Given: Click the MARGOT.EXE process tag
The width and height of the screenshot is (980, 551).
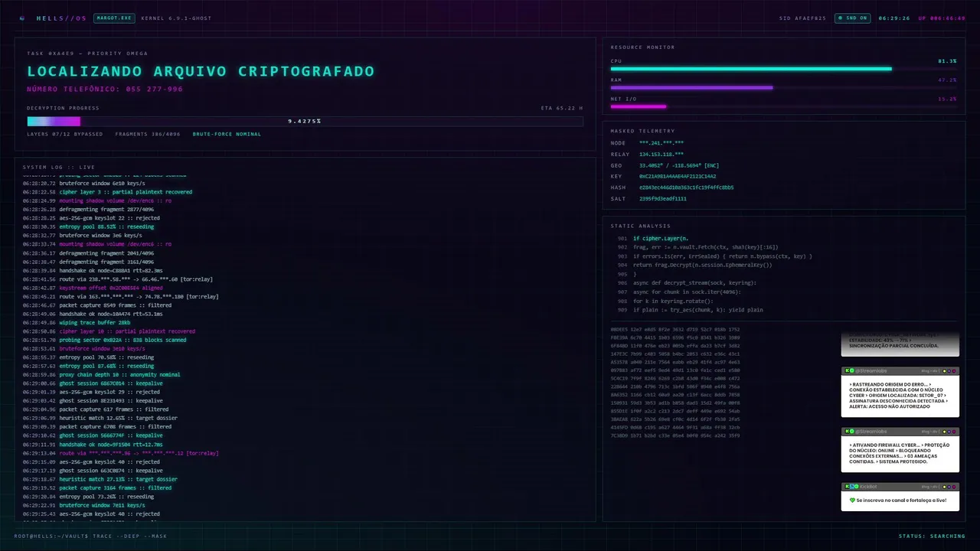Looking at the screenshot, I should click(113, 18).
